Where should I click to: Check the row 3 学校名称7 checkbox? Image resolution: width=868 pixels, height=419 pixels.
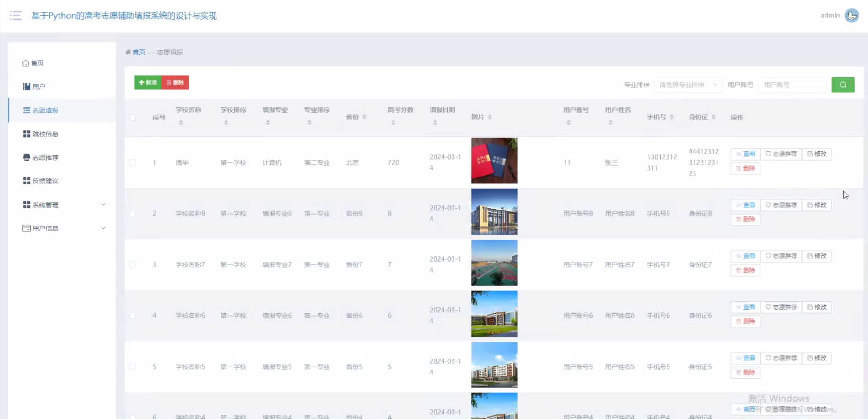(x=133, y=264)
